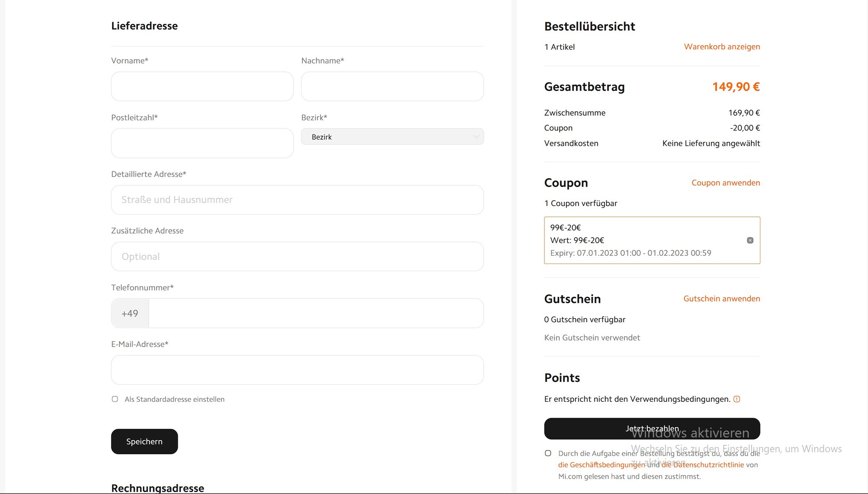Click Gutschein anwenden link
Screen dimensions: 868x494
pos(721,299)
